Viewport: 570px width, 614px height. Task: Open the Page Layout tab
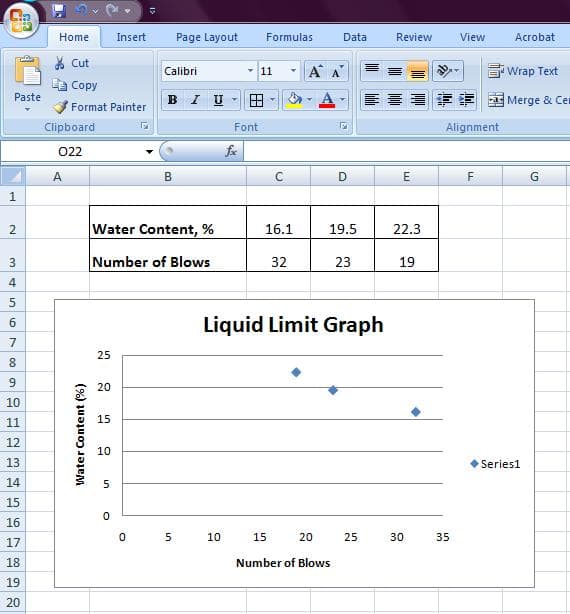206,37
